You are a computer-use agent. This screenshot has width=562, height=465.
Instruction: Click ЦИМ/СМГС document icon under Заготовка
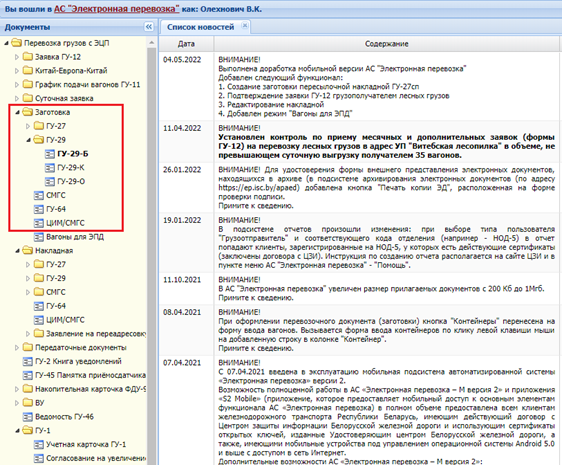pos(39,223)
